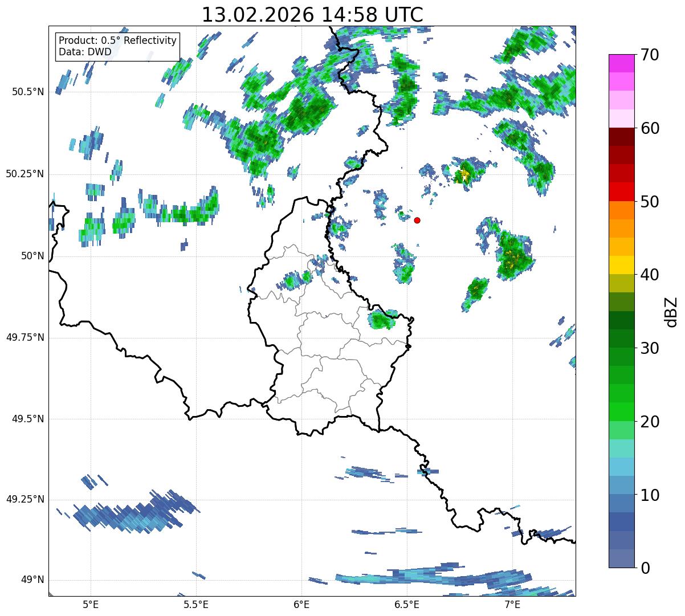Click the colorbar tick label "50"
685x616 pixels.
(x=649, y=202)
